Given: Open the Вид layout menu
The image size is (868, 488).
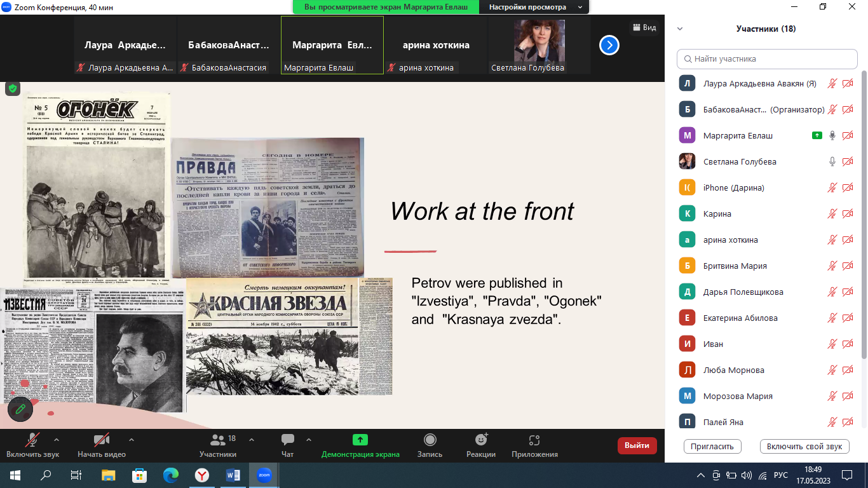Looking at the screenshot, I should click(x=643, y=27).
